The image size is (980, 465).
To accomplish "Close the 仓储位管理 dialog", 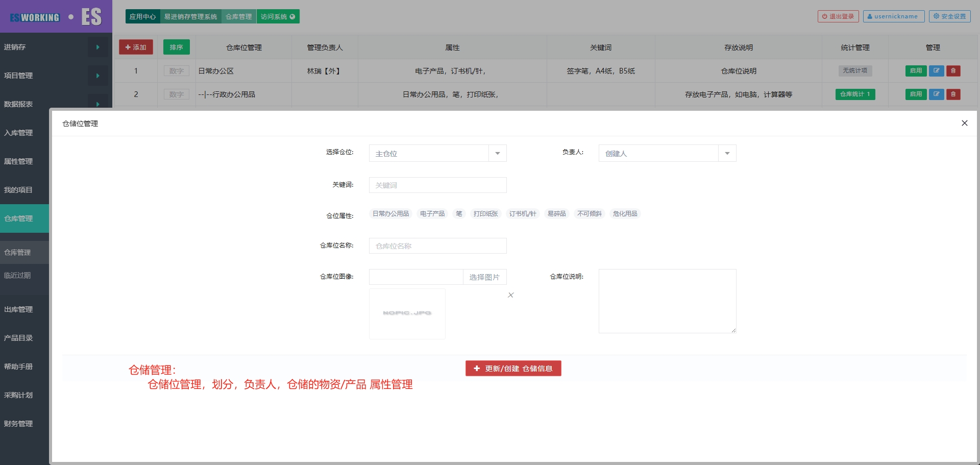I will (x=964, y=123).
